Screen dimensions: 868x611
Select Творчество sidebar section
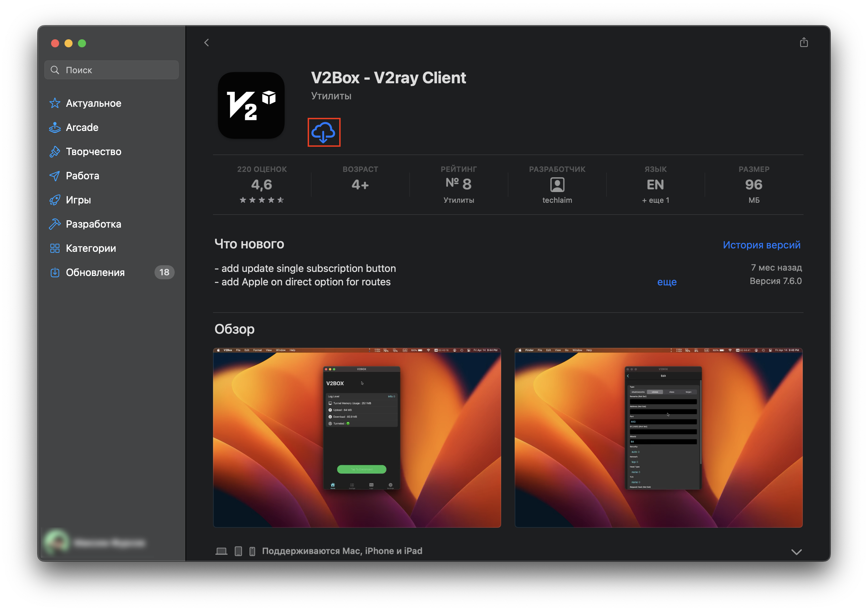(x=112, y=151)
